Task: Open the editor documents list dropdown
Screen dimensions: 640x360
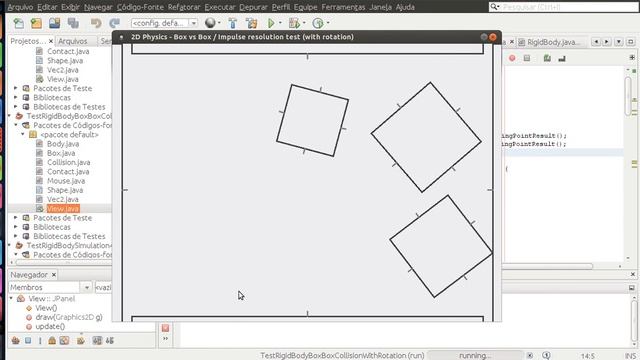Action: pyautogui.click(x=619, y=42)
